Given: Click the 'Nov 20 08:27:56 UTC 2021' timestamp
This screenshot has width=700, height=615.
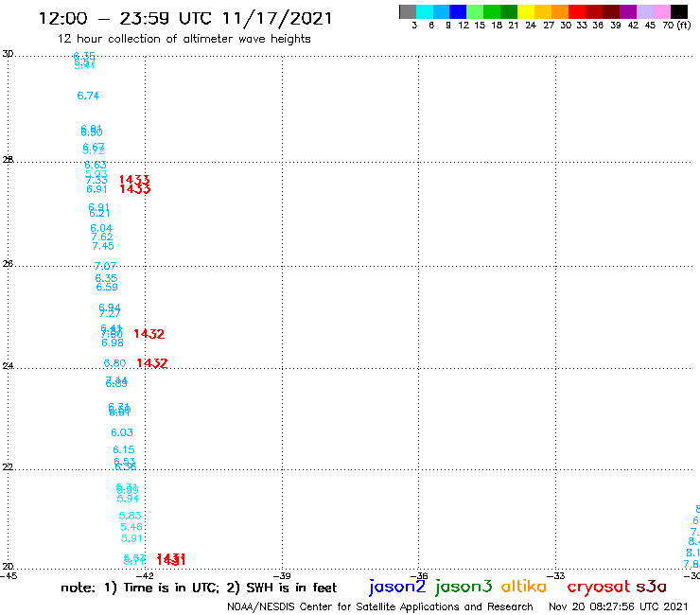Looking at the screenshot, I should 619,606.
